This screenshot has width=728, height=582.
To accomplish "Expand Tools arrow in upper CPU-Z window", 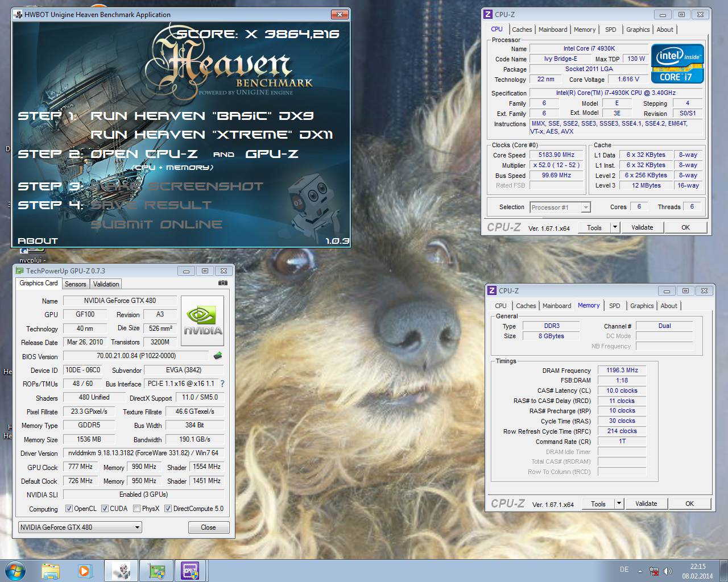I will [614, 227].
